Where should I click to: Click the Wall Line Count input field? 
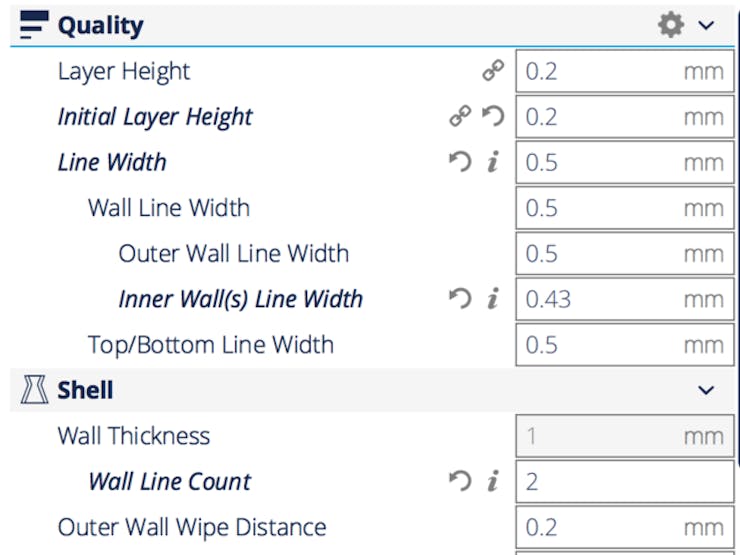tap(625, 481)
